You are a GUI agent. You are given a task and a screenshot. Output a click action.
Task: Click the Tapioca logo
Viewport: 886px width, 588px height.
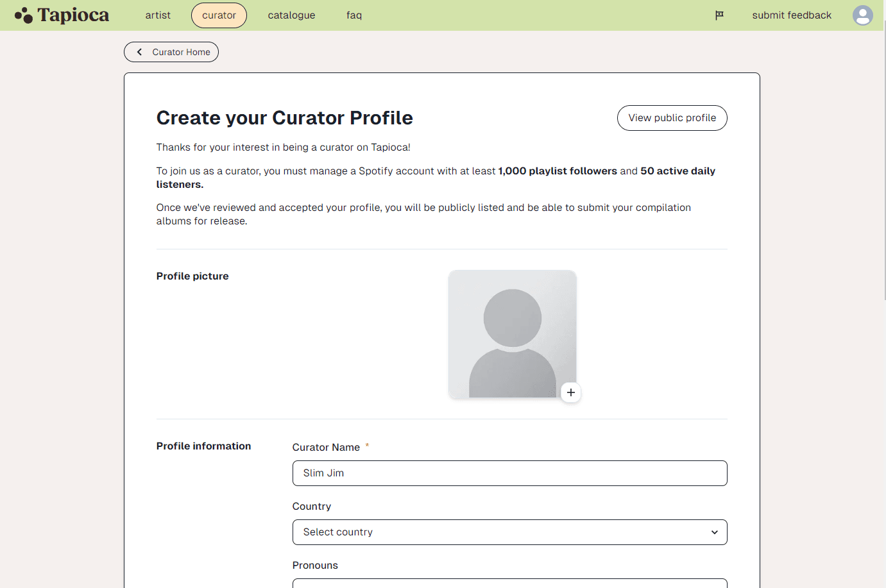click(62, 15)
